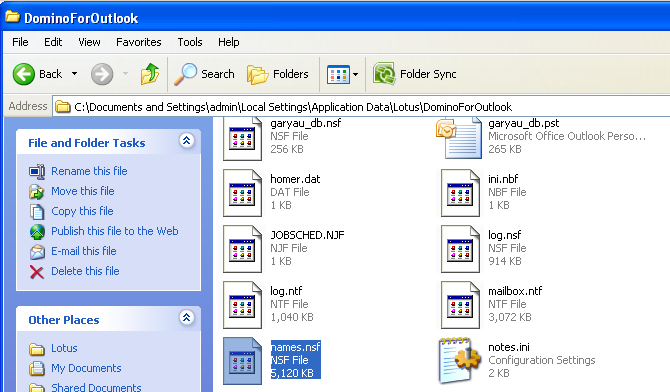Select the JOBSCHED.NJF file icon
The width and height of the screenshot is (670, 392).
point(242,249)
